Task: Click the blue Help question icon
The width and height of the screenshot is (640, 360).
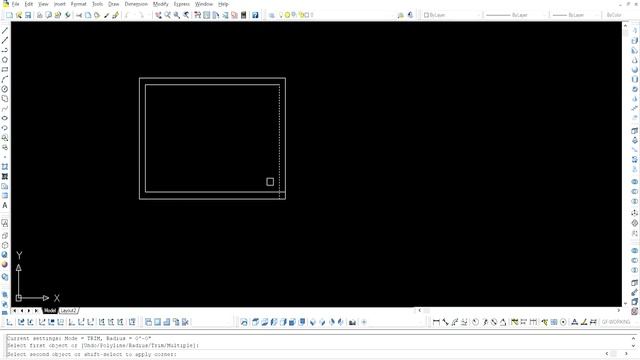Action: click(255, 15)
